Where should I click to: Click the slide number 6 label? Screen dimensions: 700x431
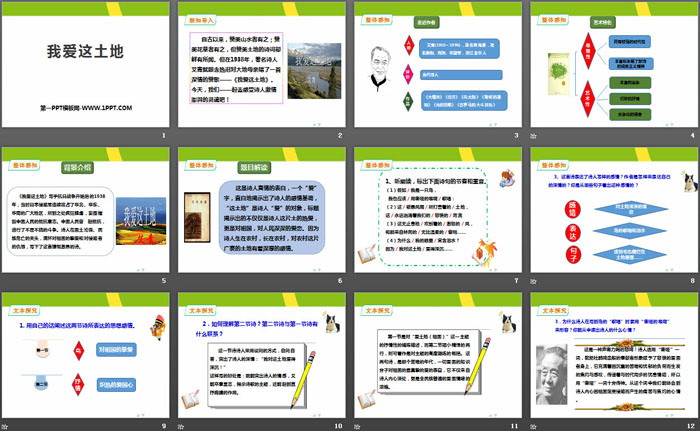click(340, 280)
